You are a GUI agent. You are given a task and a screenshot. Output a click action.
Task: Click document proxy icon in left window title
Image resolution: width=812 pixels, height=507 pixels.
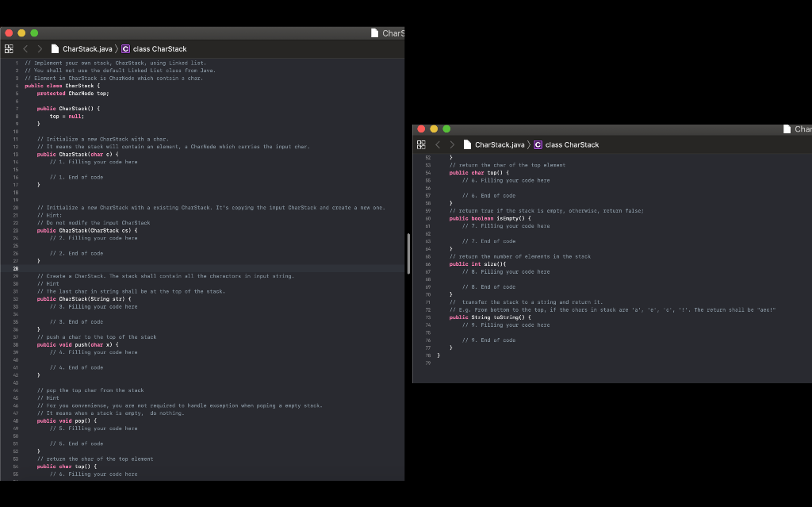[374, 33]
